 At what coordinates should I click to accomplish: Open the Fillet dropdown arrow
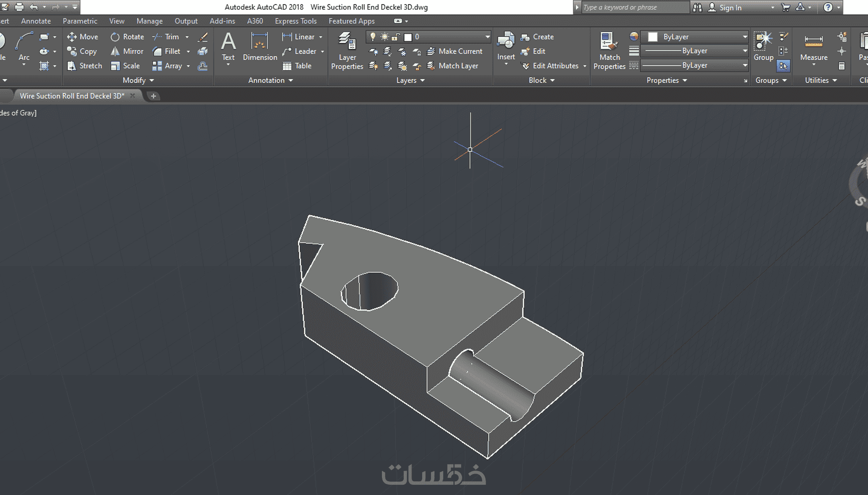pos(188,51)
